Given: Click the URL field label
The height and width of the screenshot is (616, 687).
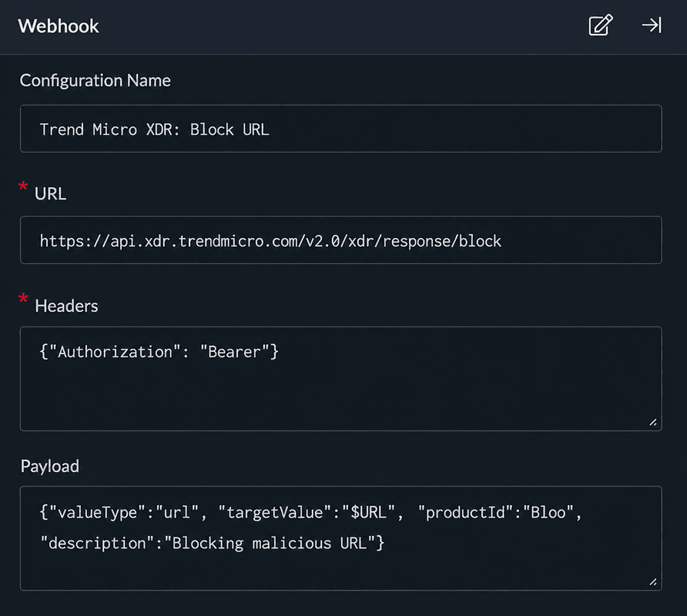Looking at the screenshot, I should pyautogui.click(x=50, y=193).
